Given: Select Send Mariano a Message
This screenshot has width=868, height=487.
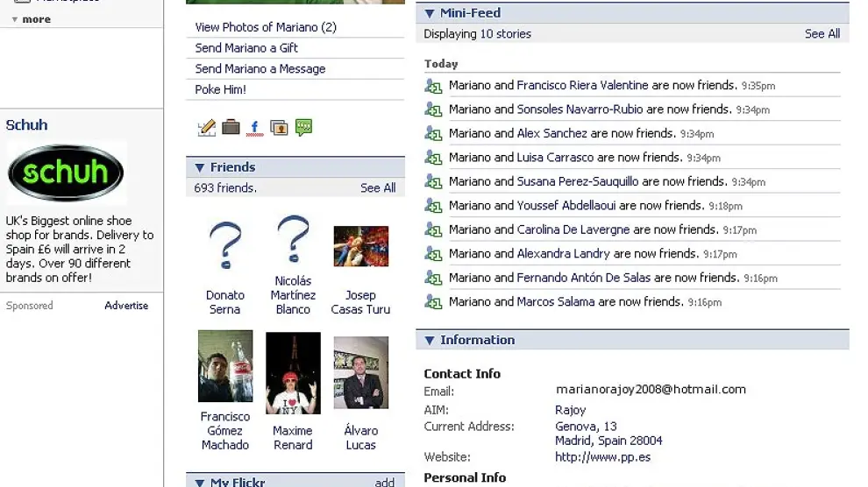Looking at the screenshot, I should coord(260,69).
